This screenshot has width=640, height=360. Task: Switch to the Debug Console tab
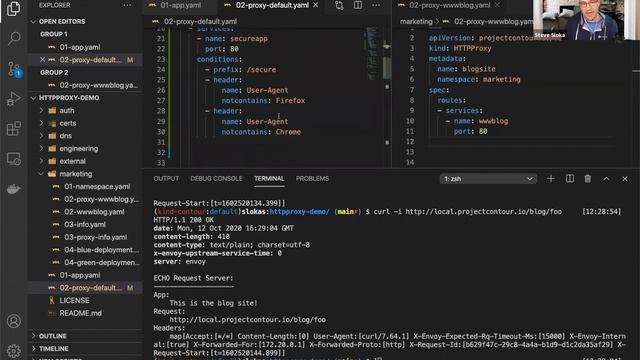click(x=216, y=179)
